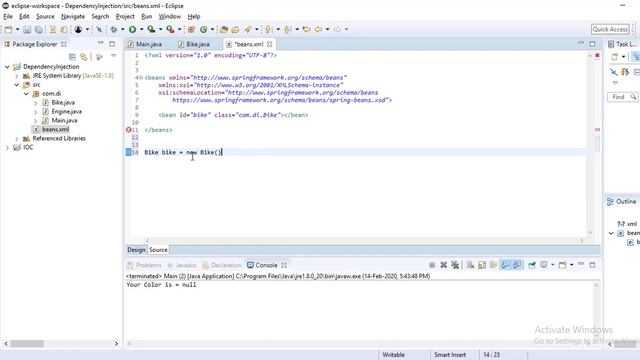This screenshot has height=360, width=640.
Task: Open the Open Console dropdown arrow
Action: (x=571, y=265)
